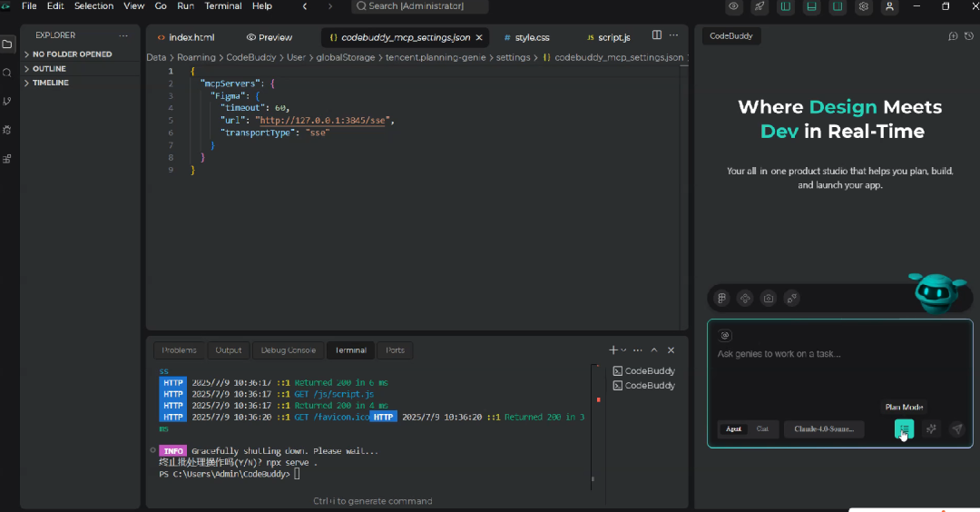Open the Ports panel tab

tap(395, 350)
